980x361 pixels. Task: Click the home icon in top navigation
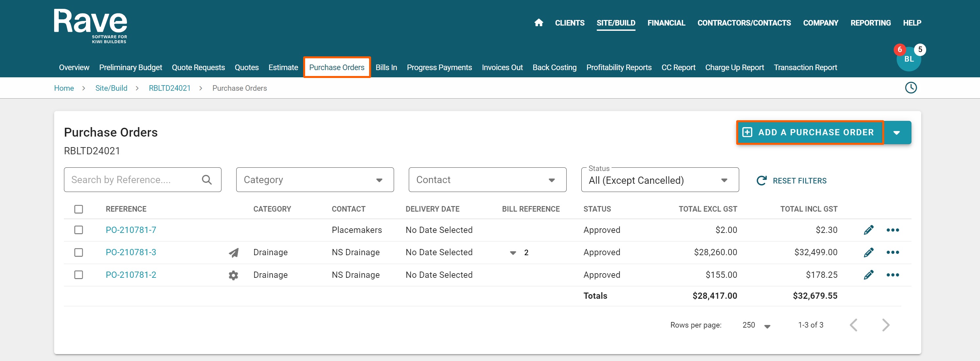(x=538, y=23)
